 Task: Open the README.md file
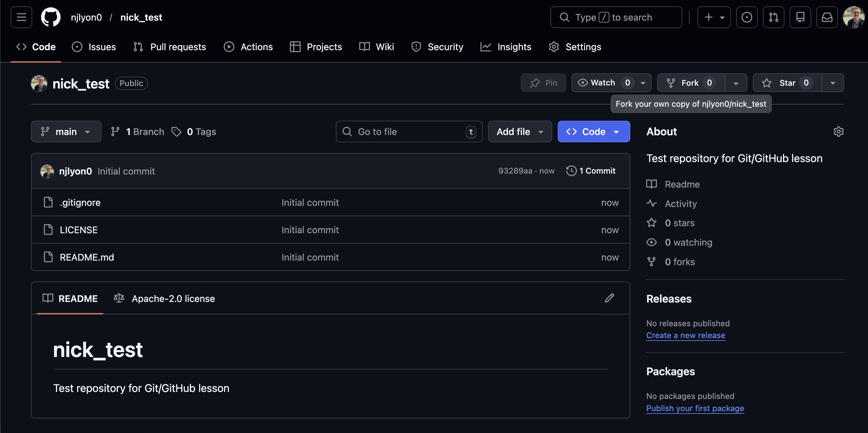pos(87,257)
